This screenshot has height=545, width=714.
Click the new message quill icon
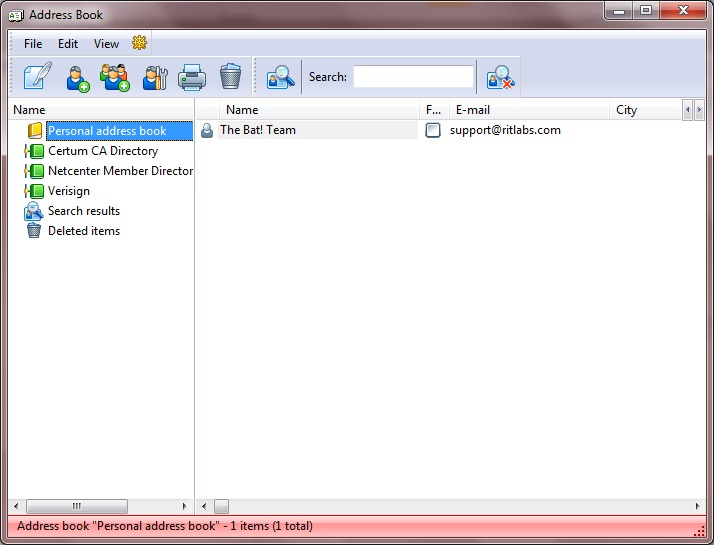tap(38, 76)
